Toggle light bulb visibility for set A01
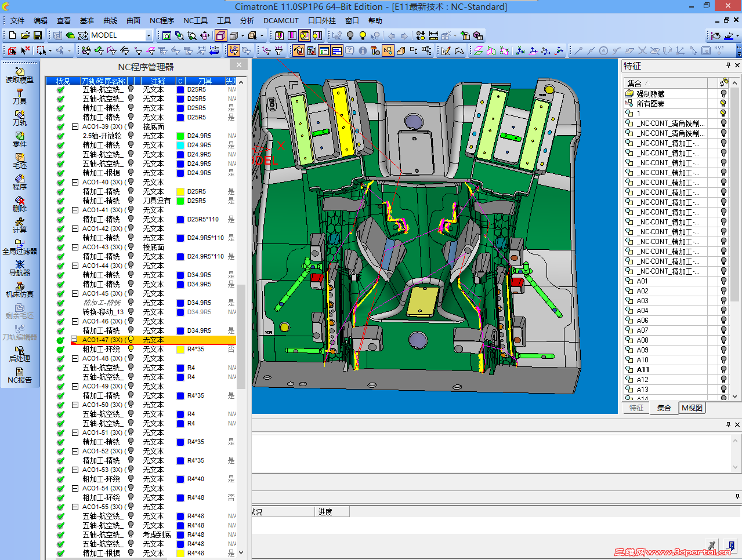The image size is (742, 560). tap(723, 281)
